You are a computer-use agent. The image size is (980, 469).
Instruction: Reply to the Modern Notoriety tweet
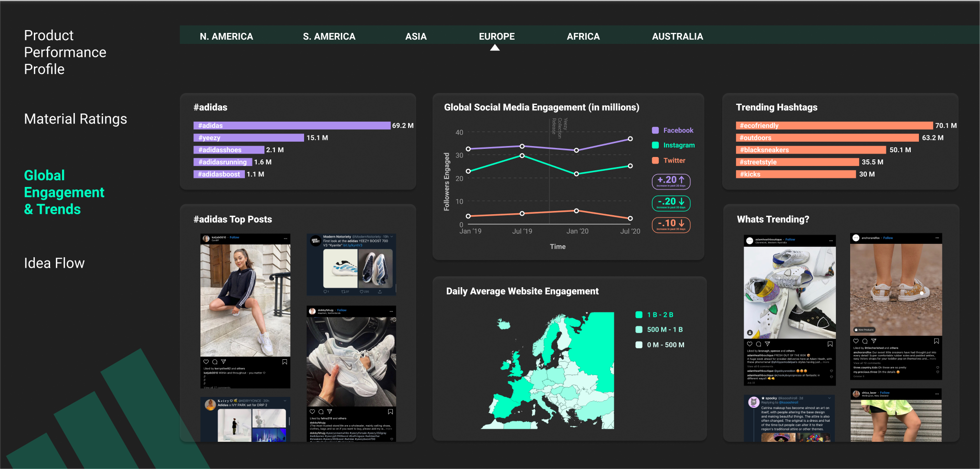pyautogui.click(x=326, y=292)
